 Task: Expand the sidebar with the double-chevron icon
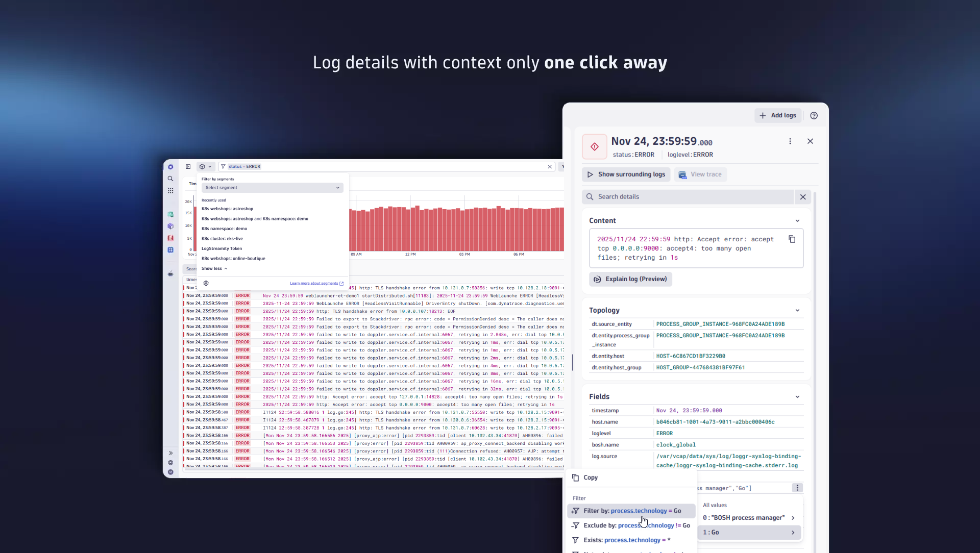[x=171, y=453]
